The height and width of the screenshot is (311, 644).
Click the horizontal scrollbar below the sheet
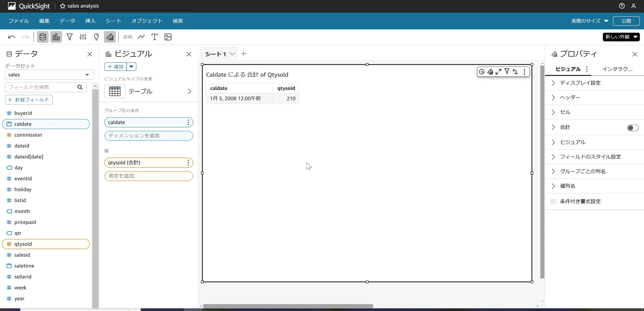pos(288,306)
